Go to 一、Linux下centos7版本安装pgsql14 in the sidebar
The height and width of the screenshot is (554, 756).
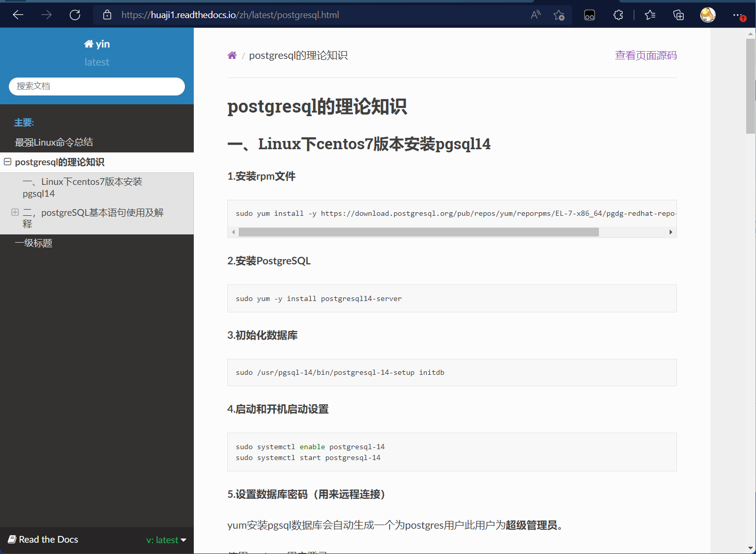coord(83,187)
